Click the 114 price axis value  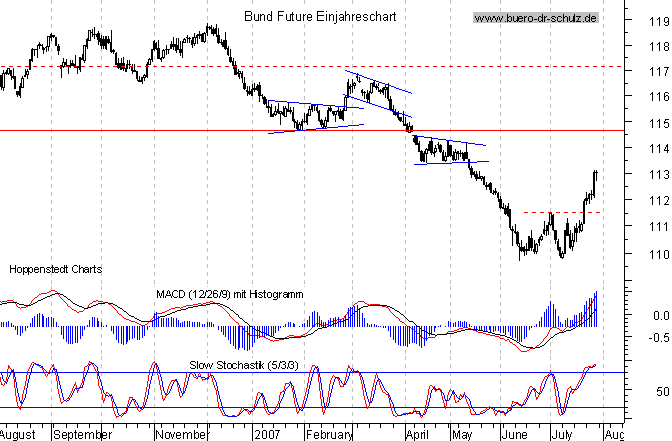(660, 149)
